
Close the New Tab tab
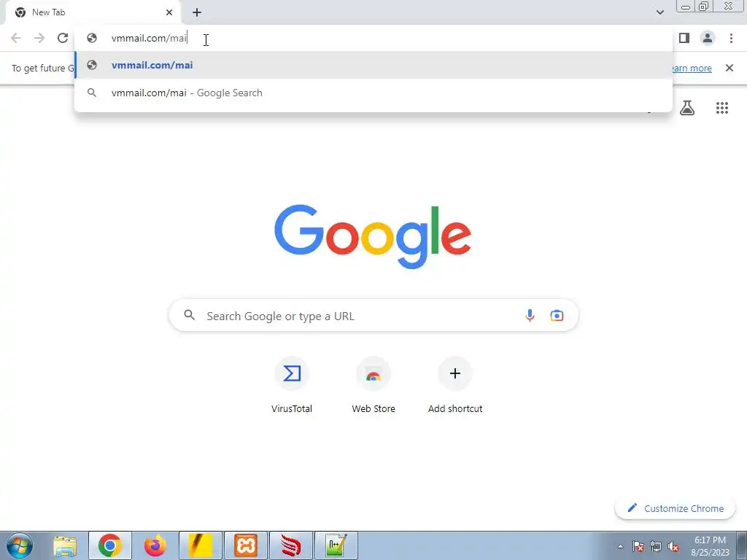169,12
